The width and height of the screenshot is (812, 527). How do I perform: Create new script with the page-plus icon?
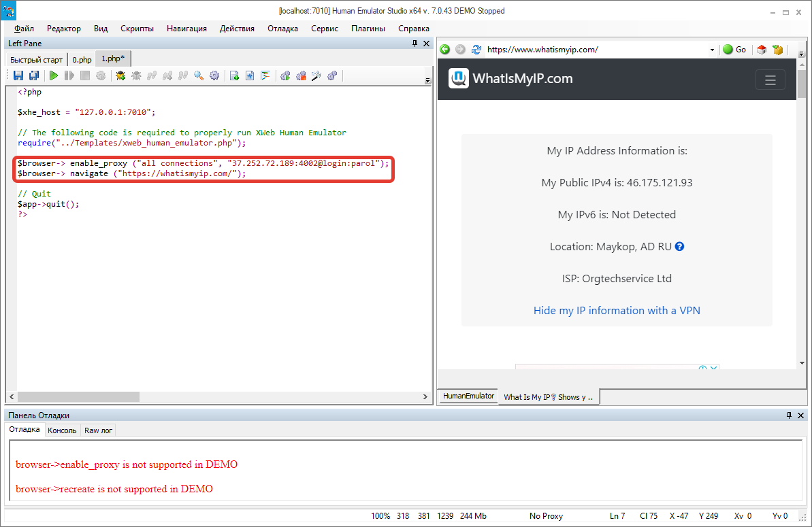[x=234, y=75]
